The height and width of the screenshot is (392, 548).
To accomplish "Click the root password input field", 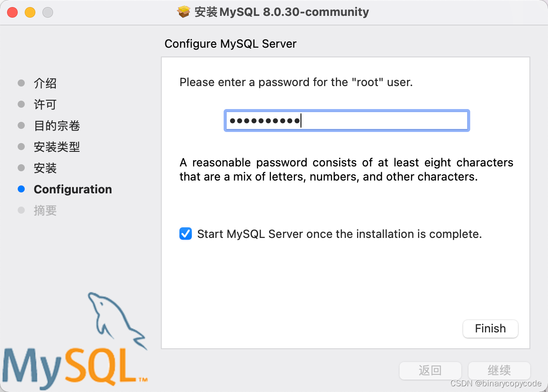I will [346, 121].
